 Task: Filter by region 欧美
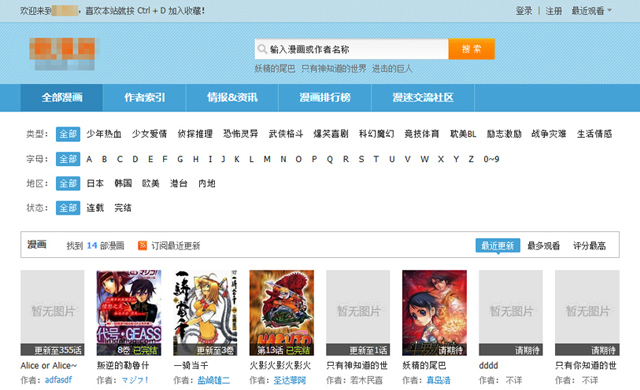tap(151, 184)
